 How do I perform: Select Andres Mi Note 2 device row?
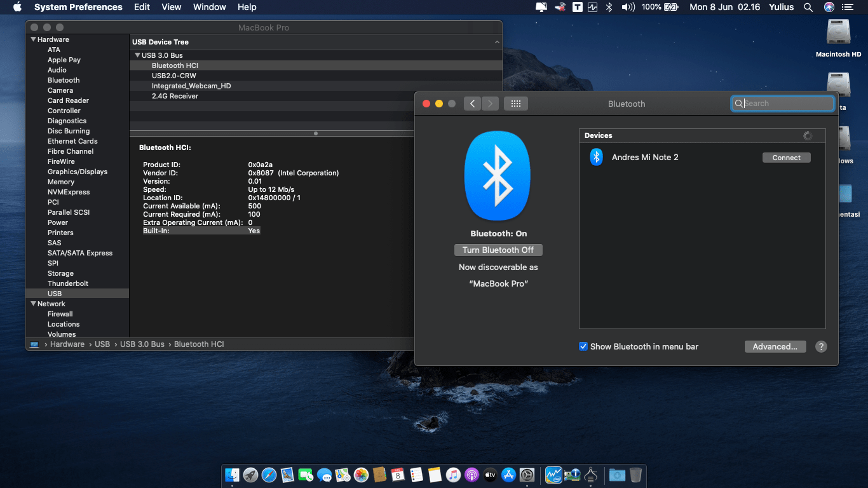(702, 158)
